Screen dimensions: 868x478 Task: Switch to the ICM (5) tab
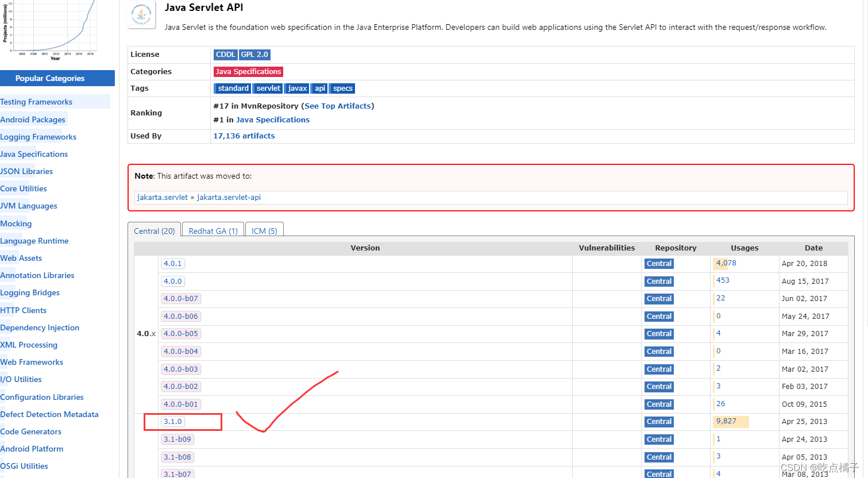click(264, 230)
